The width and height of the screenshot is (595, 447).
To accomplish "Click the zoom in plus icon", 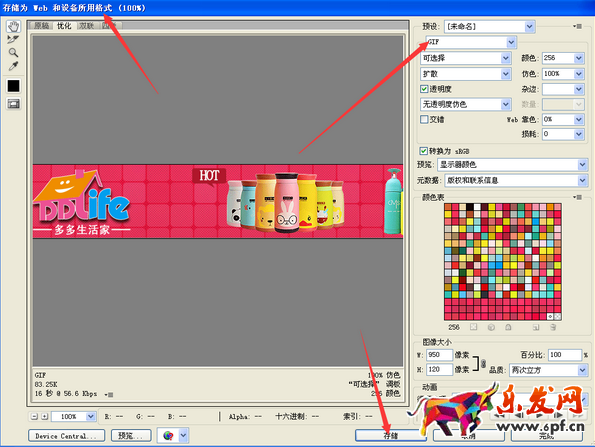I will [x=44, y=416].
